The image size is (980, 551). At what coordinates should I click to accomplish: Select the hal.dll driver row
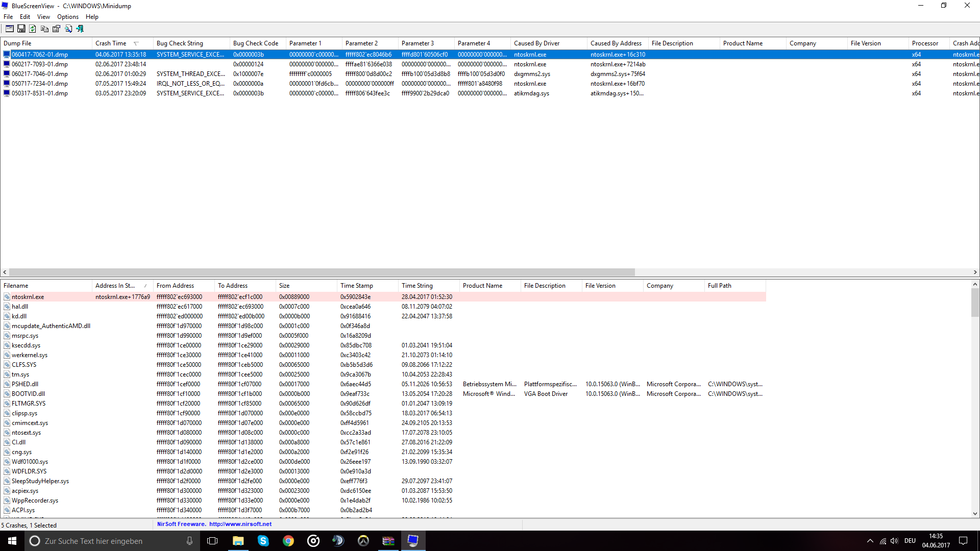[x=20, y=307]
